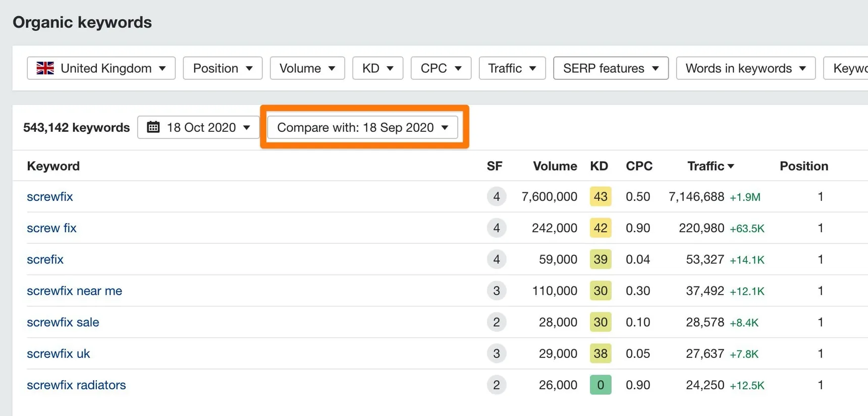
Task: Click SF badge for screwfix sale
Action: [x=497, y=322]
